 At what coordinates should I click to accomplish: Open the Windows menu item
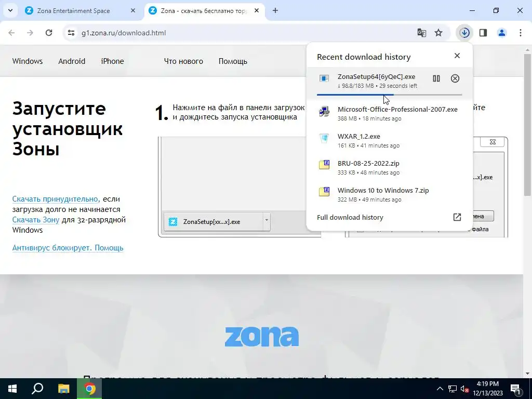tap(28, 61)
